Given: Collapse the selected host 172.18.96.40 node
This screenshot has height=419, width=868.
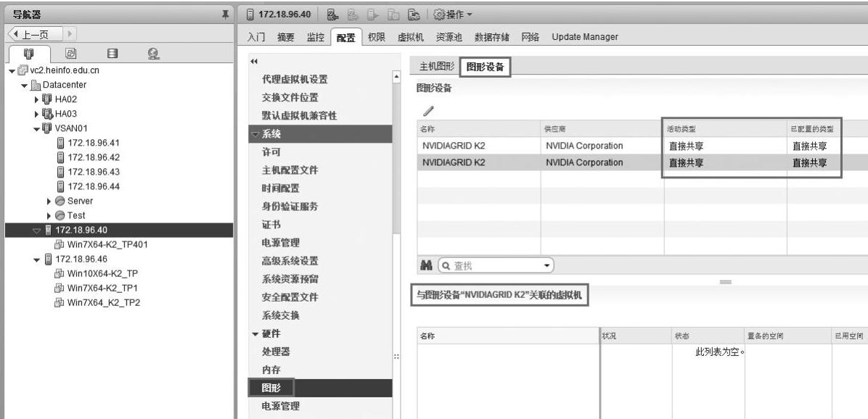Looking at the screenshot, I should coord(37,231).
